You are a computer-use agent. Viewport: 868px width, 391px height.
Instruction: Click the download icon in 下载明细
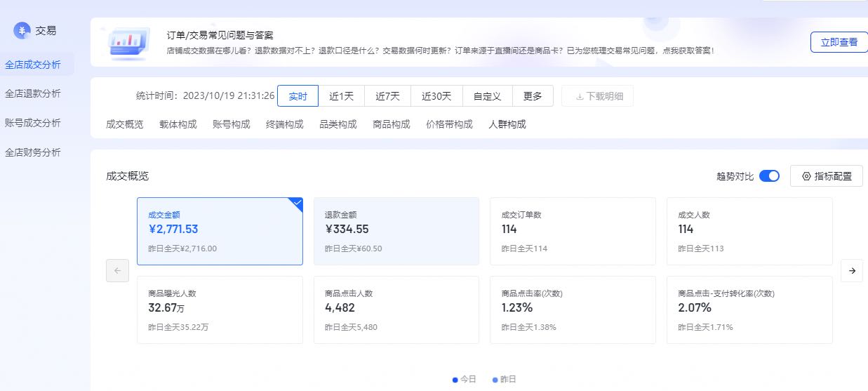point(580,96)
